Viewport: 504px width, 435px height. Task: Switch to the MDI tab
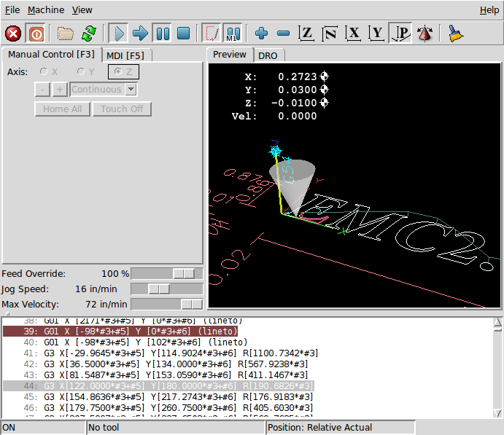[126, 55]
